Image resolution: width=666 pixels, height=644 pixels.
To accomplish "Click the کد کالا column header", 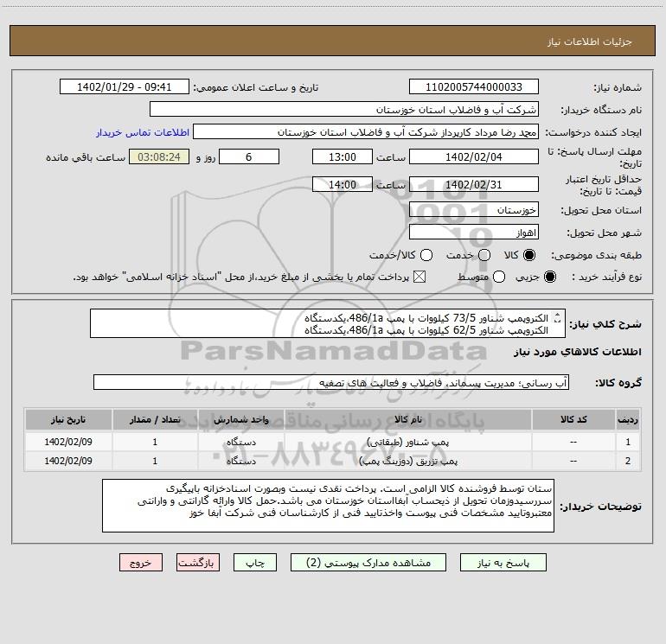I will click(x=573, y=419).
